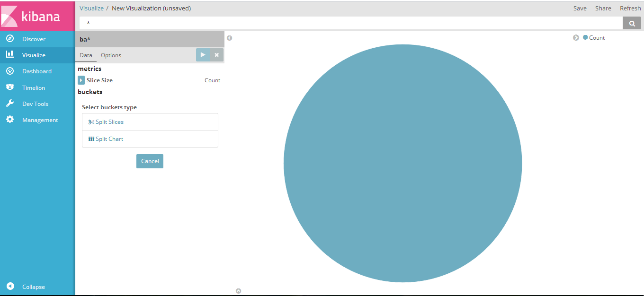
Task: Click the Management gear icon
Action: pos(10,120)
